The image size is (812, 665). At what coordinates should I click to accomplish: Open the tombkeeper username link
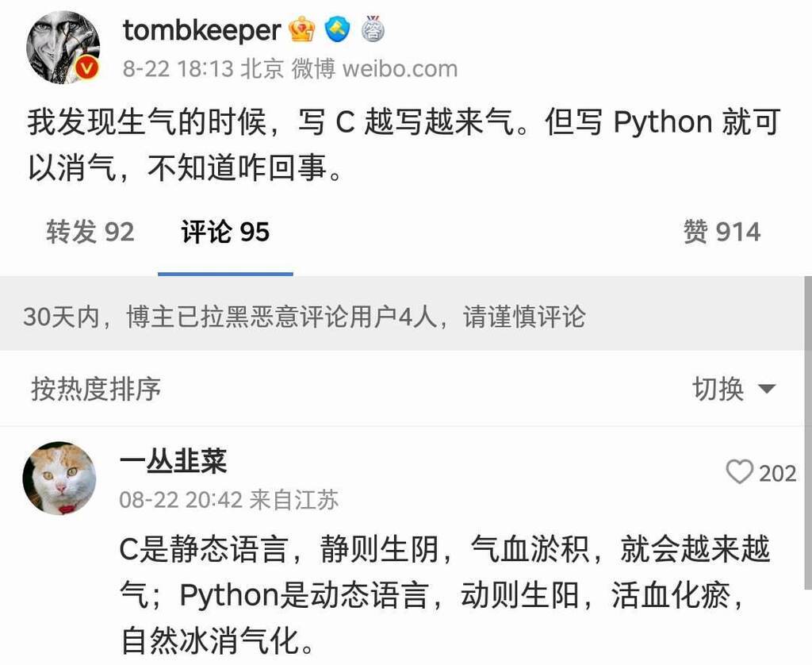[x=201, y=30]
